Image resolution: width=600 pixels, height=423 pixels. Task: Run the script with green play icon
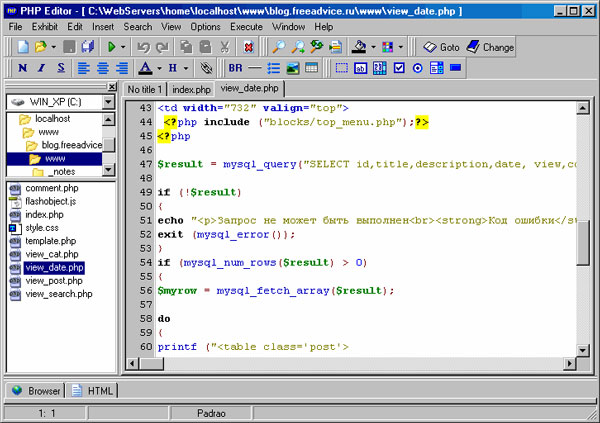point(112,47)
